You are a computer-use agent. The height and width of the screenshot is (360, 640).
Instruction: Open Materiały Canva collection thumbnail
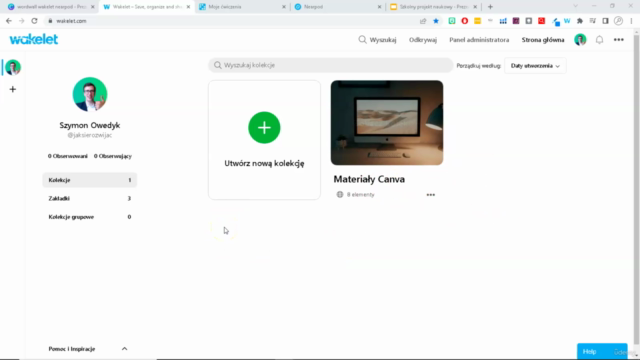click(x=387, y=122)
